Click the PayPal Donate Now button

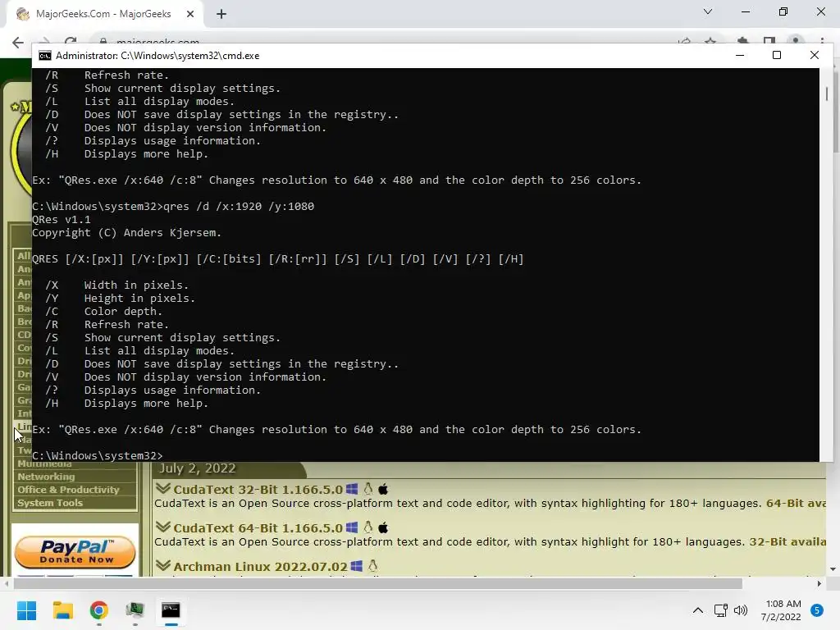pyautogui.click(x=75, y=552)
